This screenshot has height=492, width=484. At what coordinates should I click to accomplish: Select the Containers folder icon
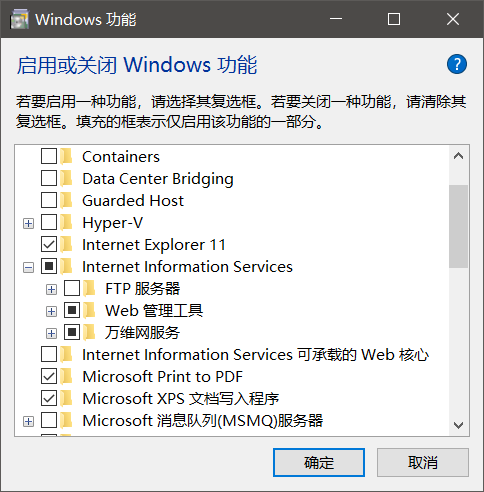(x=67, y=156)
